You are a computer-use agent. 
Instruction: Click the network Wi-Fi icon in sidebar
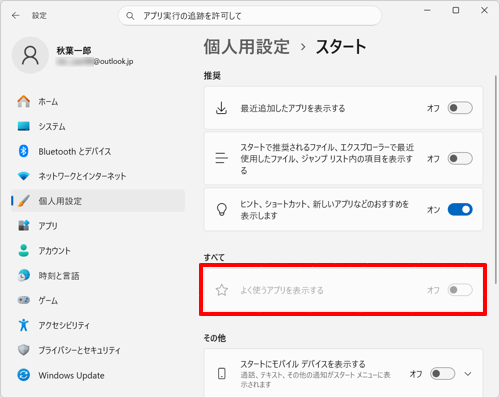pyautogui.click(x=24, y=176)
